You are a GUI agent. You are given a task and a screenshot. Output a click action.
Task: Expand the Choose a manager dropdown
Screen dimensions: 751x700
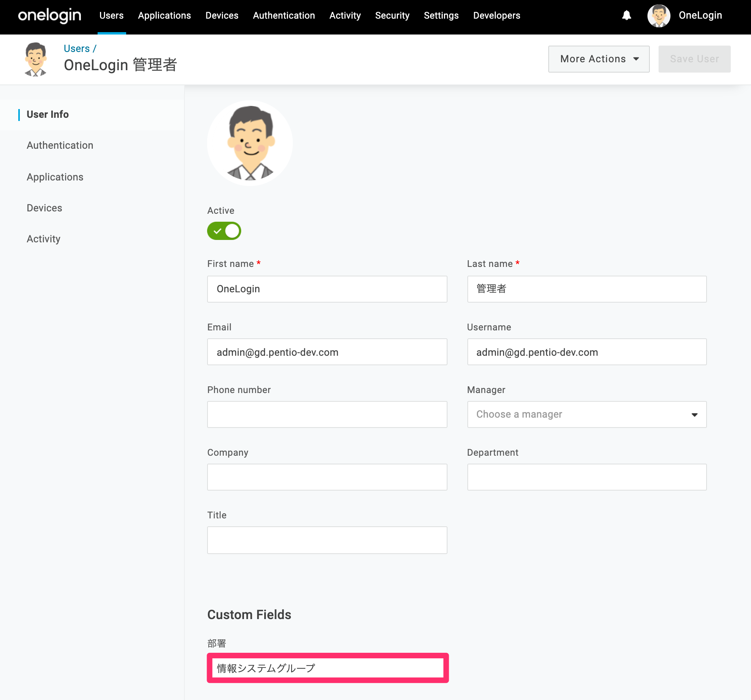coord(587,414)
